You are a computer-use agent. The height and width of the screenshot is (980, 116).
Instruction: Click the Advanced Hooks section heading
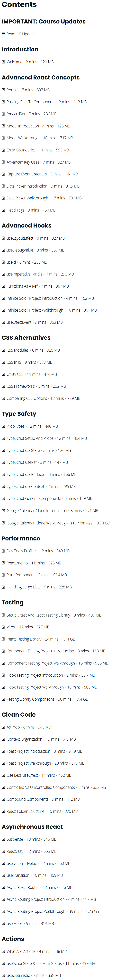pyautogui.click(x=26, y=226)
